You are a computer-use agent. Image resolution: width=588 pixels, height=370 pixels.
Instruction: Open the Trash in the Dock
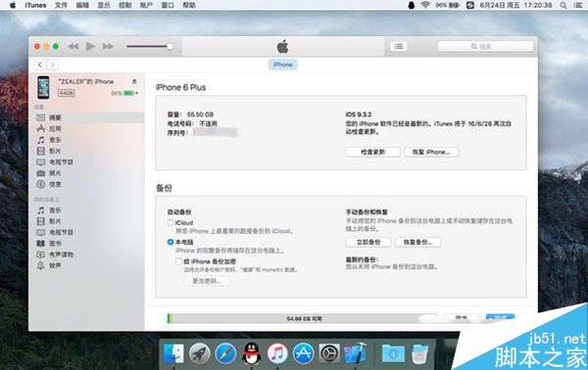[419, 354]
